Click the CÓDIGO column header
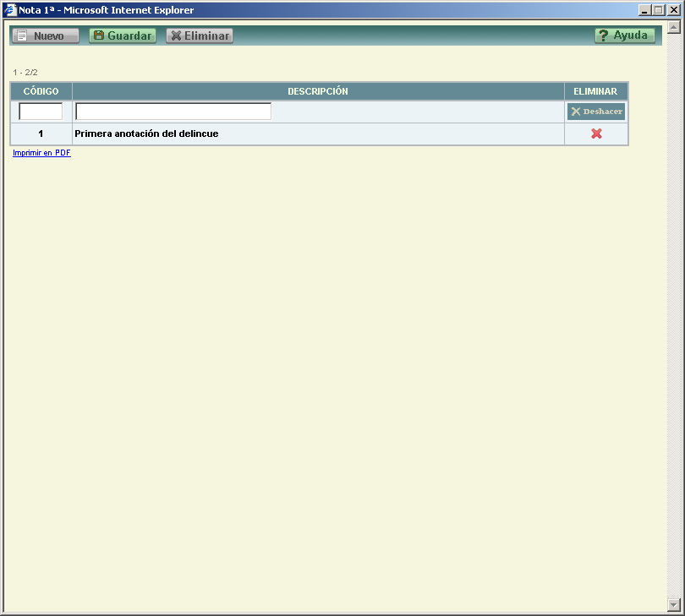The width and height of the screenshot is (685, 616). [41, 91]
